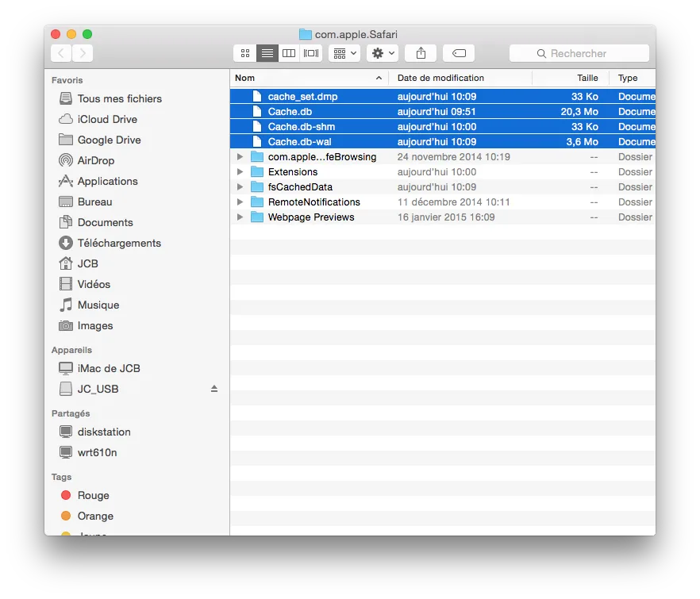Switch to icon view in toolbar
This screenshot has height=599, width=700.
click(x=245, y=53)
